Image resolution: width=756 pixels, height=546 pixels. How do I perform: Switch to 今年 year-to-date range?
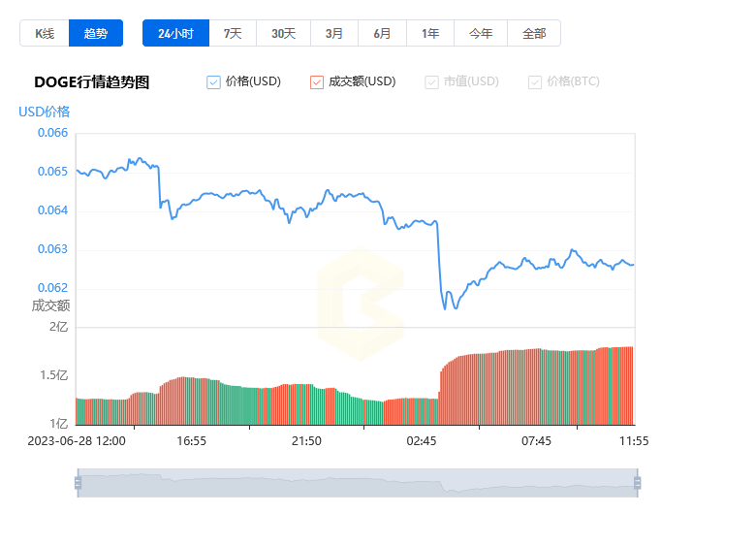point(481,33)
